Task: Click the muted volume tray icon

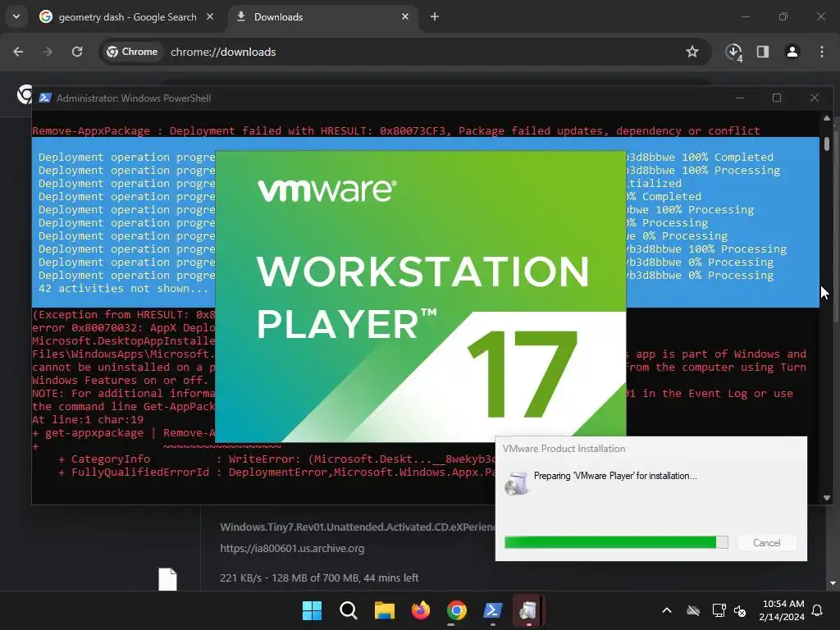Action: tap(740, 610)
